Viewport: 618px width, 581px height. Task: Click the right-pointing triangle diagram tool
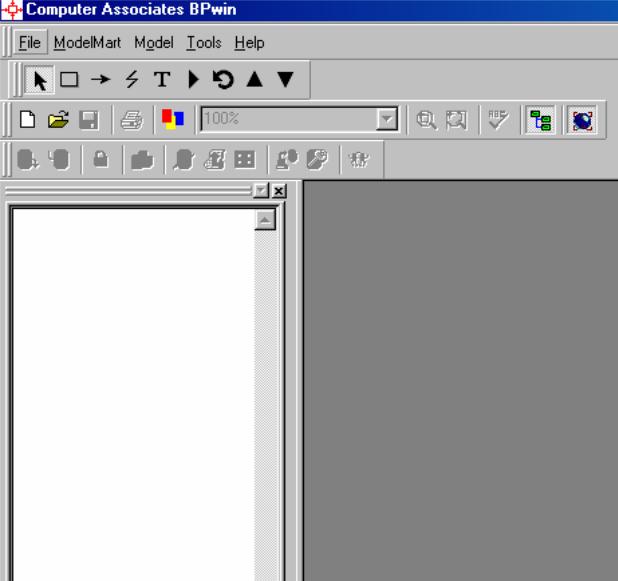click(x=193, y=80)
